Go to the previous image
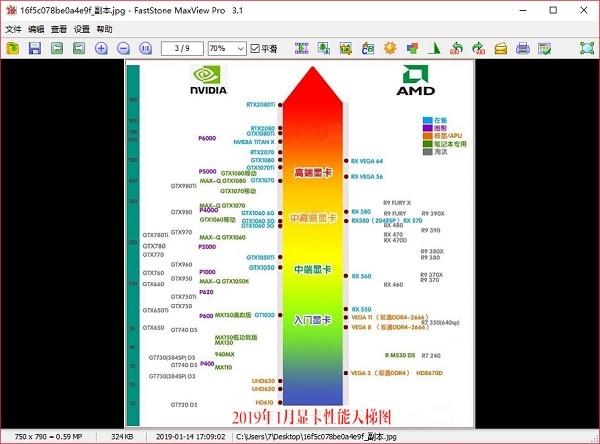The height and width of the screenshot is (444, 600). click(x=57, y=48)
